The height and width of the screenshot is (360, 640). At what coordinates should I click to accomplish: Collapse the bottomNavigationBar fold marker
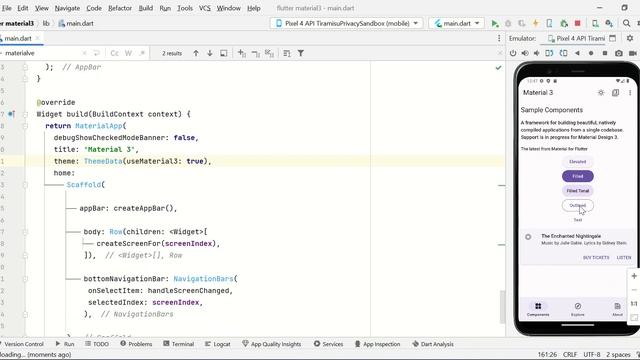[25, 279]
